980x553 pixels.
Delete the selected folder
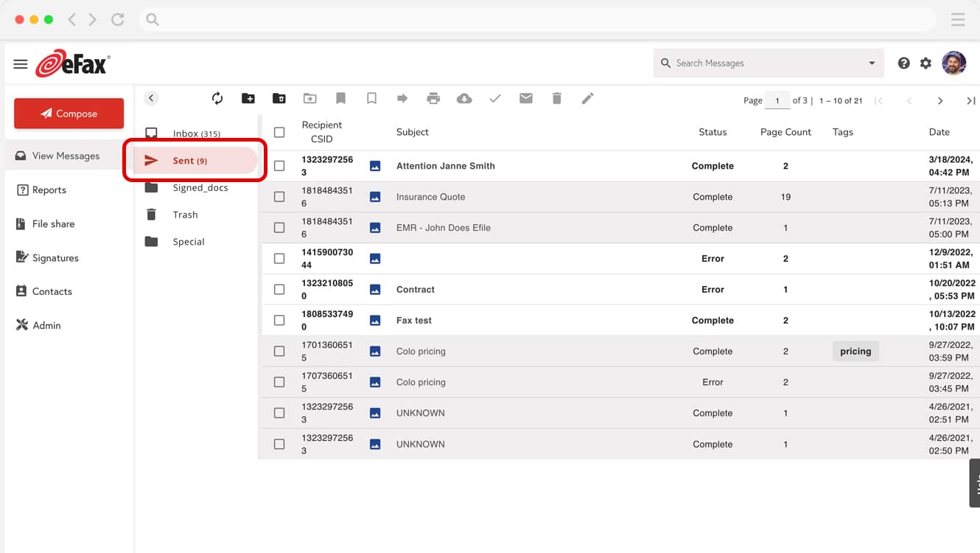tap(279, 97)
